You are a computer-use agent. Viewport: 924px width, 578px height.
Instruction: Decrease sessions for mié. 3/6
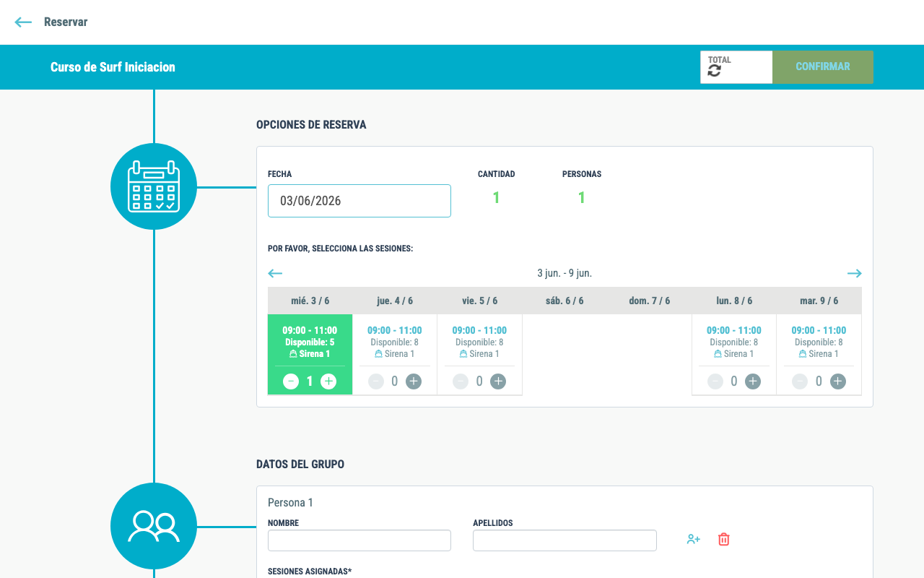[291, 381]
